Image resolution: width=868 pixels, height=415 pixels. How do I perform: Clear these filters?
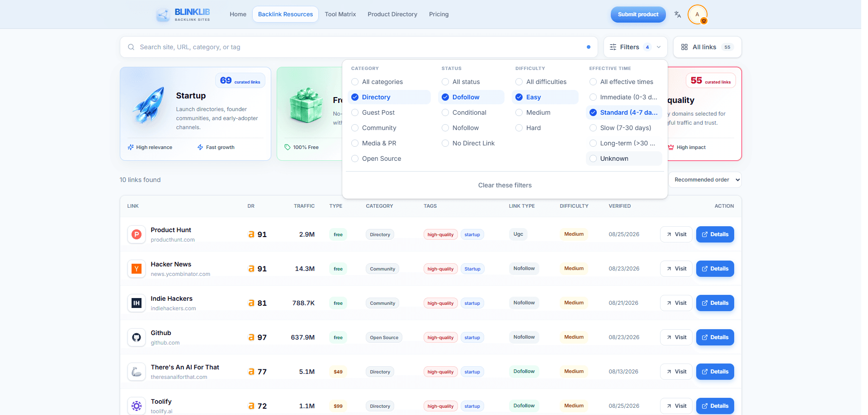(x=505, y=185)
